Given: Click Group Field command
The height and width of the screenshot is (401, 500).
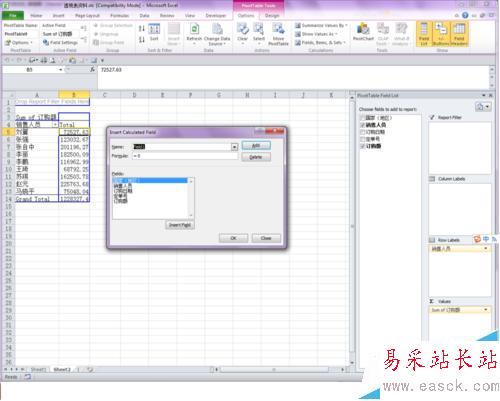Looking at the screenshot, I should 109,43.
